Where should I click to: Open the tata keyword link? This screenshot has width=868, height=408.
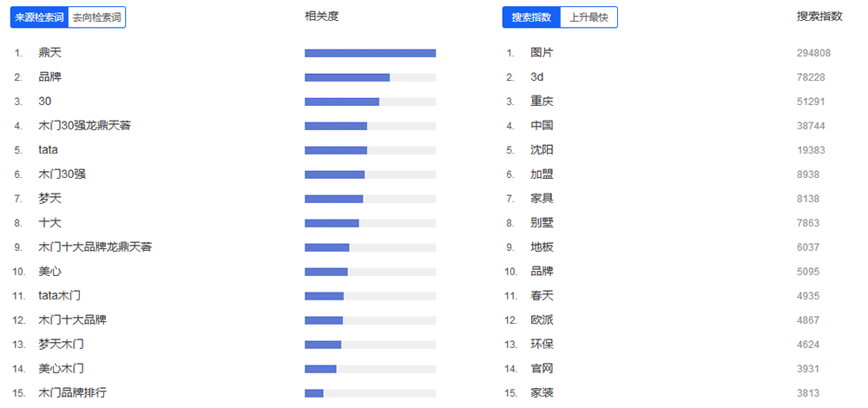pyautogui.click(x=49, y=150)
